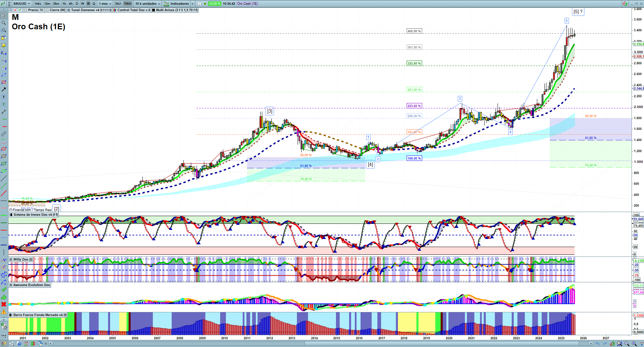Select the segment line tool

pos(4,112)
